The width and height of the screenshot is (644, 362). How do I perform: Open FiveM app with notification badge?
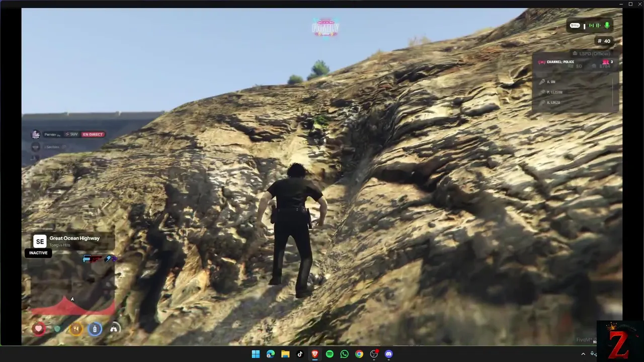[x=374, y=354]
